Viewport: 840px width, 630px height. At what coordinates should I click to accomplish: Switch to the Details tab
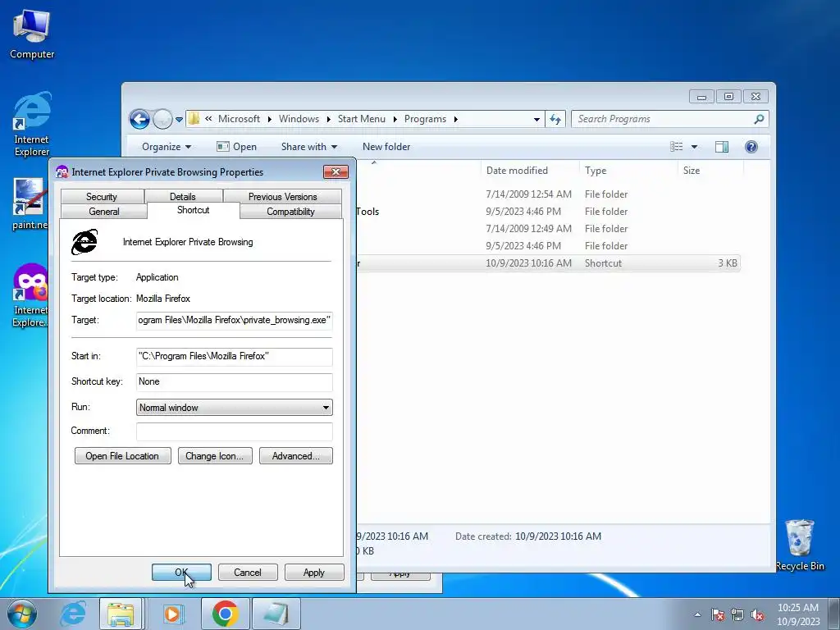tap(183, 197)
